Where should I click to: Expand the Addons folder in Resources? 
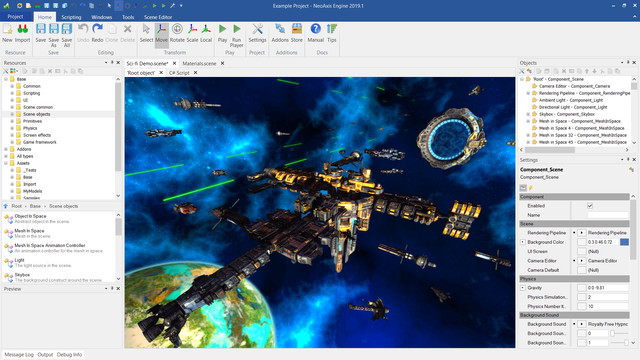[6, 149]
